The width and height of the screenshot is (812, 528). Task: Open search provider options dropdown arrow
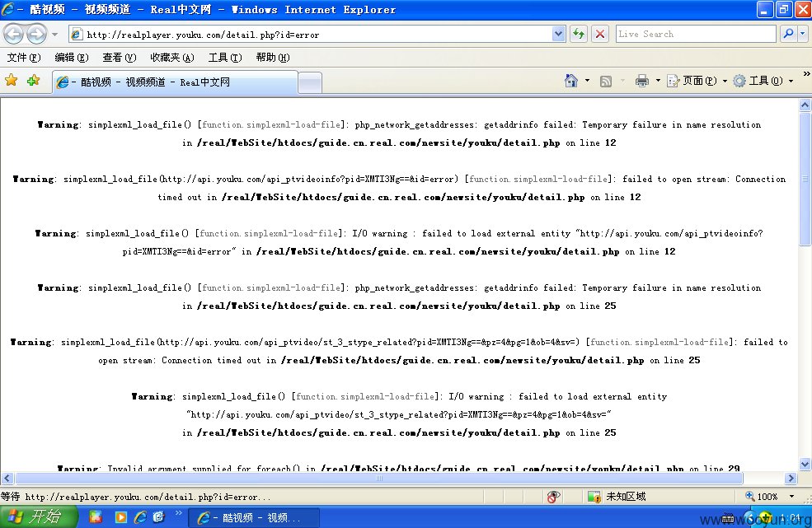[803, 34]
